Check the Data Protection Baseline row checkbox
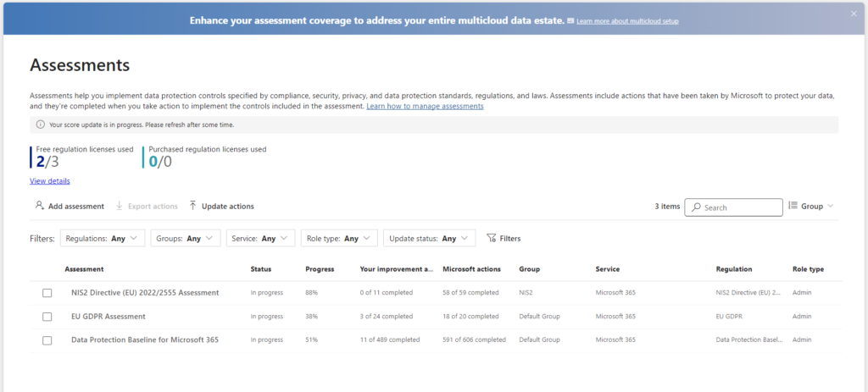This screenshot has height=392, width=868. 47,340
